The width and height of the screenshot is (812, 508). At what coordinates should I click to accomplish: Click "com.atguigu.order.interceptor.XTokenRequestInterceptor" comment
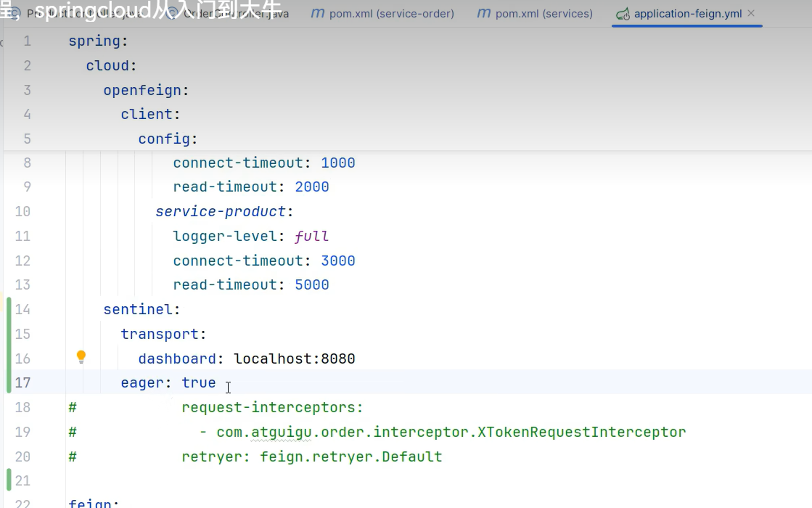point(451,432)
